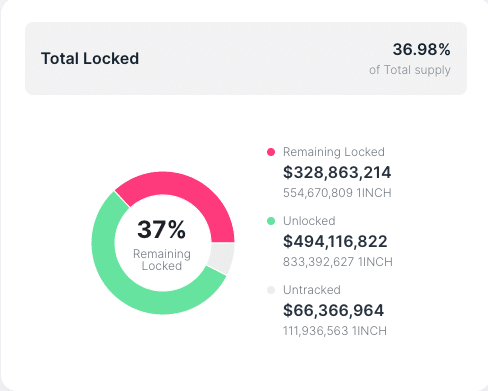Select the gray Untracked donut segment
This screenshot has width=488, height=391.
pos(222,258)
